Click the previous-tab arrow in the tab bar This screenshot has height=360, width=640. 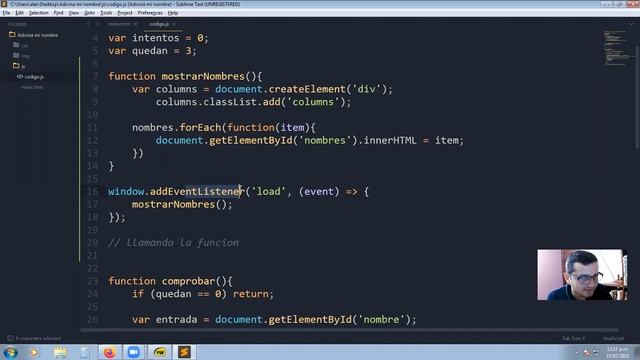point(88,24)
